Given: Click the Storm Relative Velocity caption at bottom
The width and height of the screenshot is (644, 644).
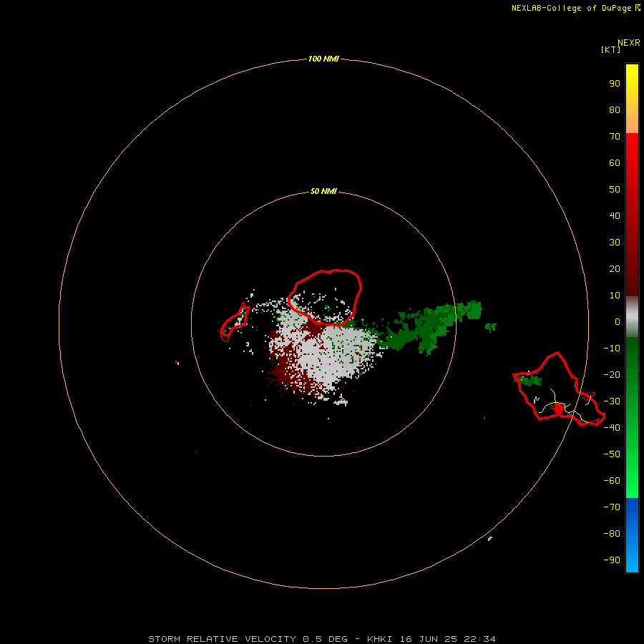Looking at the screenshot, I should pos(321,639).
